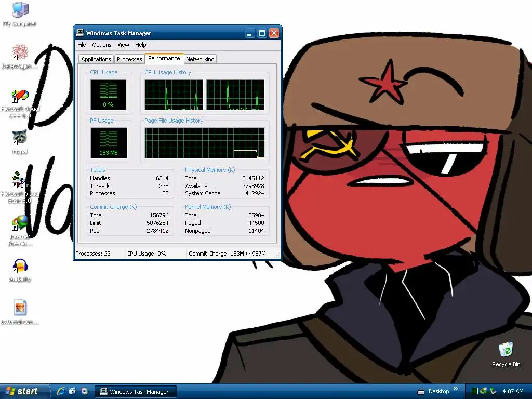The height and width of the screenshot is (399, 532).
Task: Click the green CPU meter tray icon
Action: point(475,391)
